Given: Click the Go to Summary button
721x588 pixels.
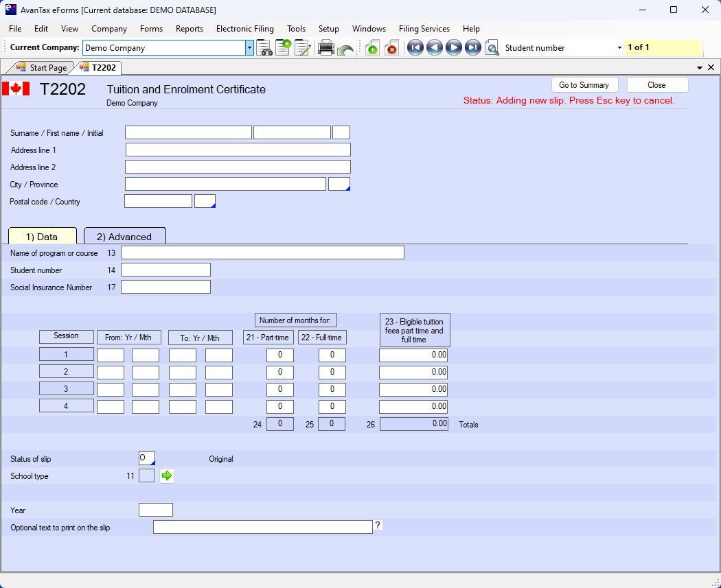Looking at the screenshot, I should click(584, 85).
